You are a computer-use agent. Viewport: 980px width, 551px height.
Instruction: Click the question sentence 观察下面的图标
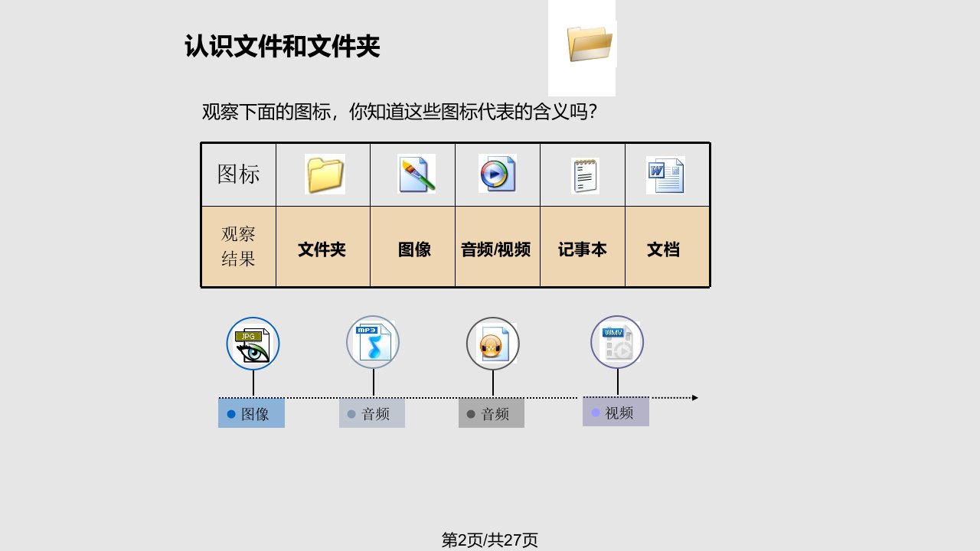(399, 112)
